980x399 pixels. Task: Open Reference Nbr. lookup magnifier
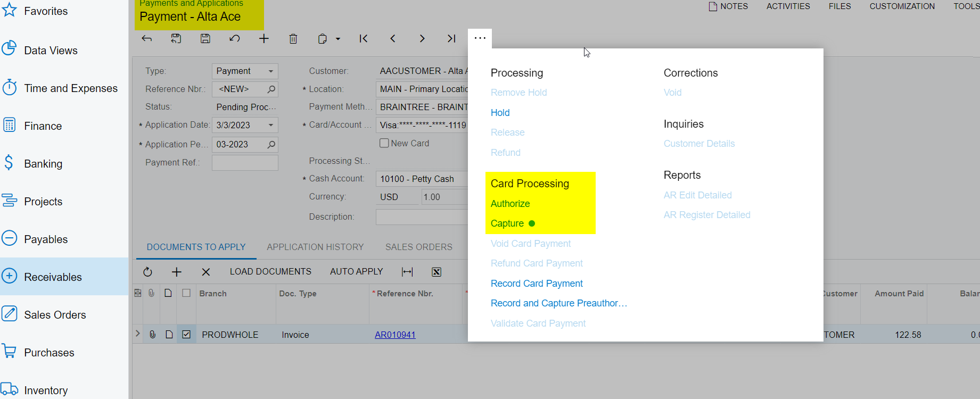pyautogui.click(x=271, y=89)
